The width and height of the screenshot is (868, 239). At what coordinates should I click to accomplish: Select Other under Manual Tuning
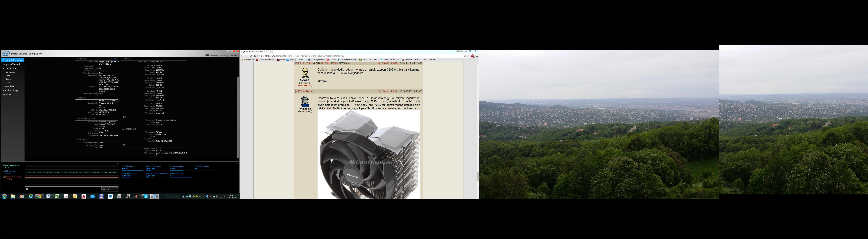click(x=8, y=82)
